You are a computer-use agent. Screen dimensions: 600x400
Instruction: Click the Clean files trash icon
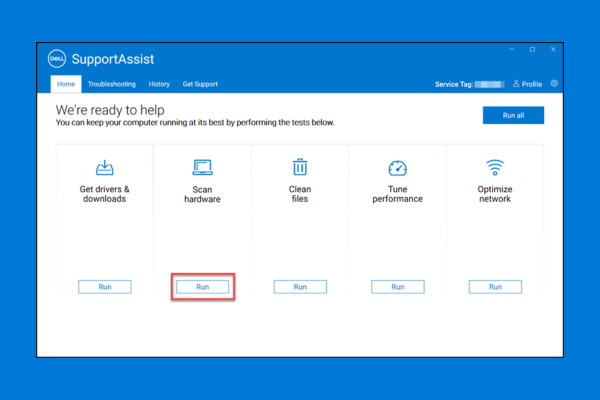point(300,167)
